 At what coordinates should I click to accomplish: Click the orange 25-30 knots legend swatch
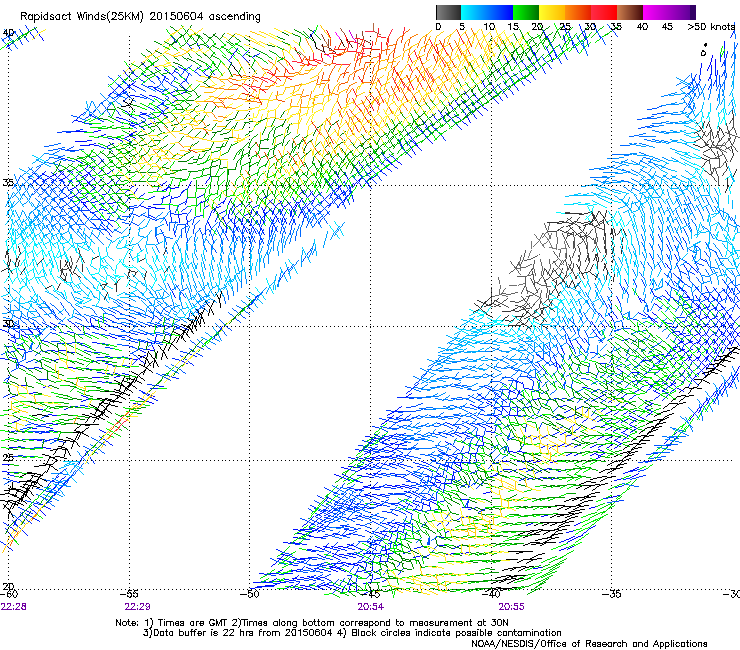[578, 12]
